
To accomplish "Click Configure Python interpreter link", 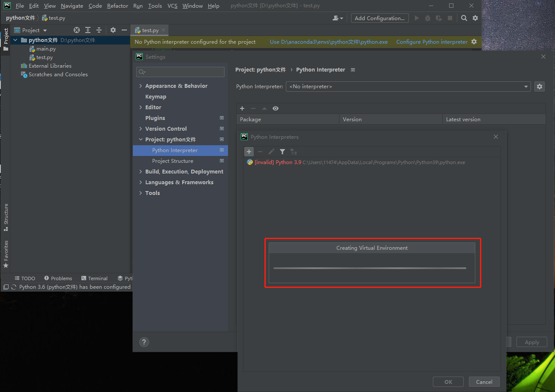I will pyautogui.click(x=432, y=42).
